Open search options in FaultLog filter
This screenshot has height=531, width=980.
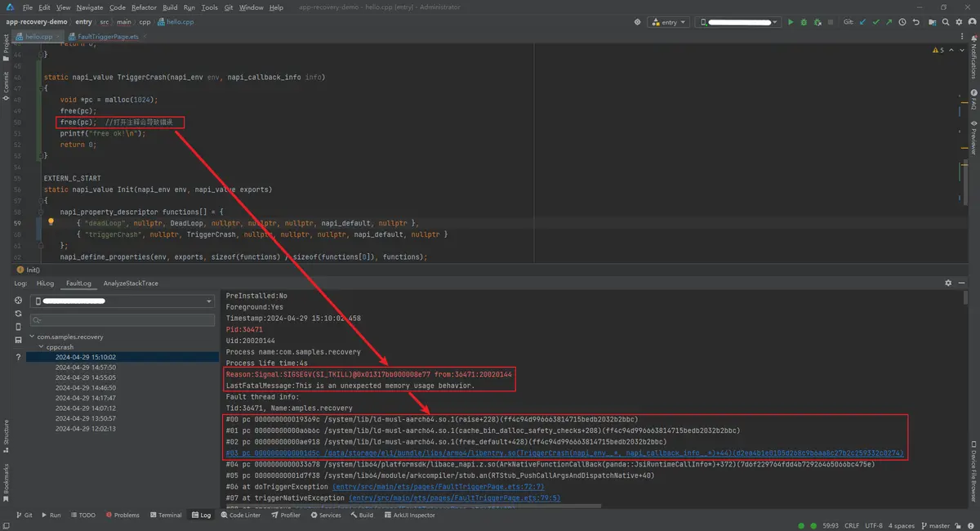[38, 320]
